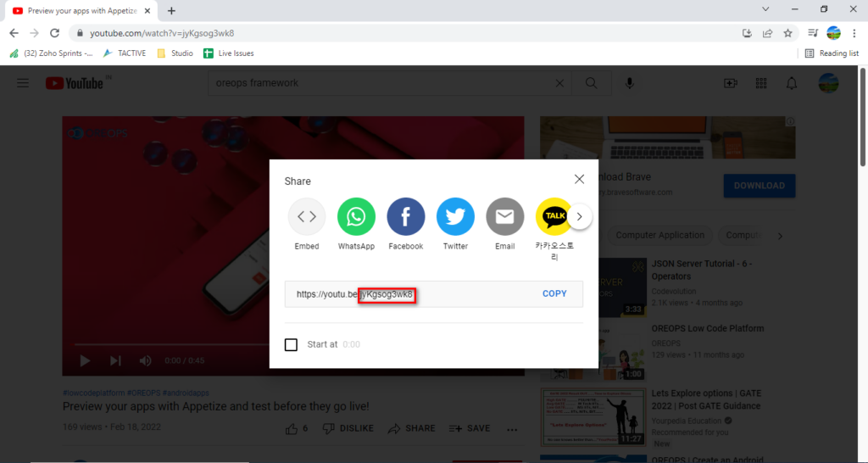Open Chrome three-dot menu
Screen dimensions: 868x463
pyautogui.click(x=854, y=33)
